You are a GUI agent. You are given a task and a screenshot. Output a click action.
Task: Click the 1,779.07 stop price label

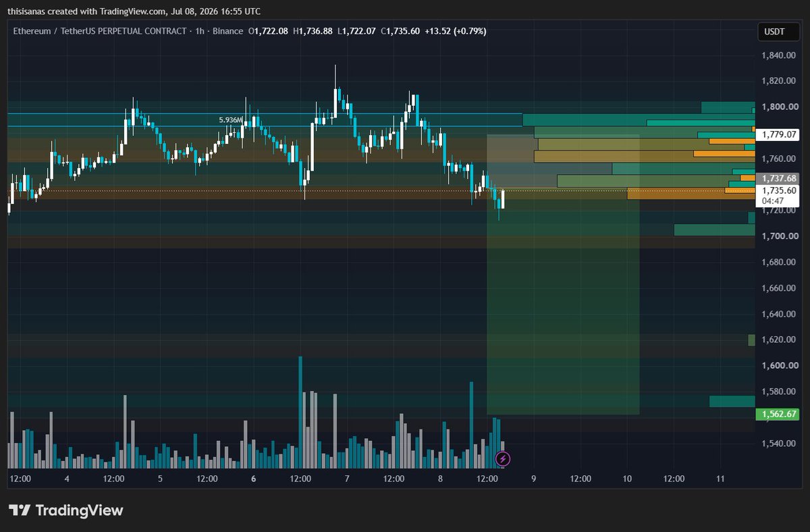(780, 134)
